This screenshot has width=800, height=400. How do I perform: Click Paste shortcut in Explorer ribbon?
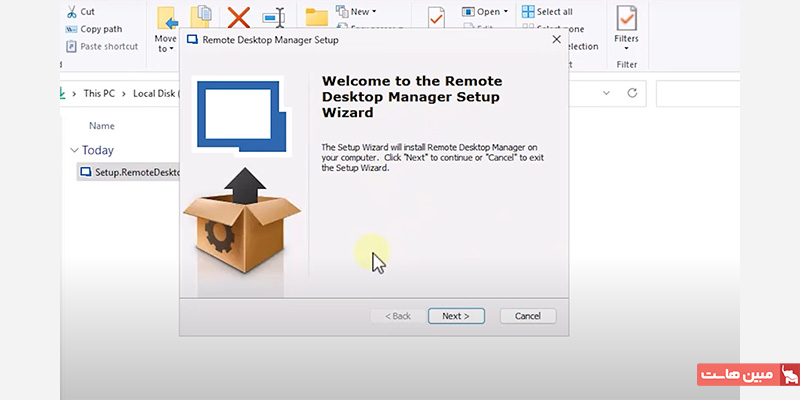point(102,46)
